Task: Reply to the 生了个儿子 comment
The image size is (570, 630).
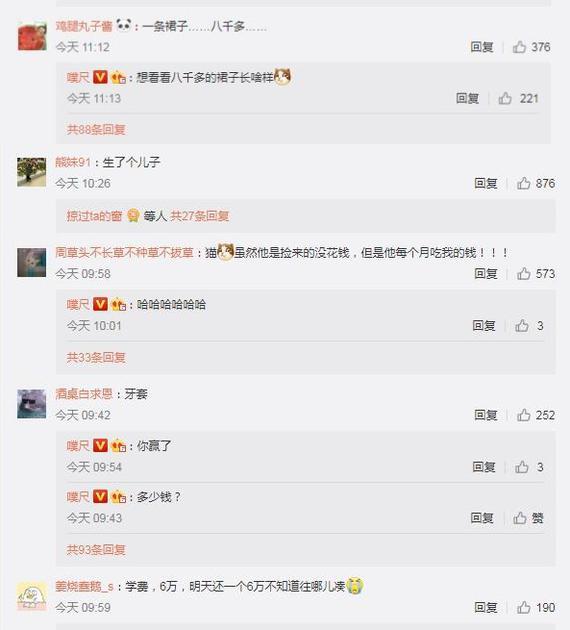Action: coord(486,184)
